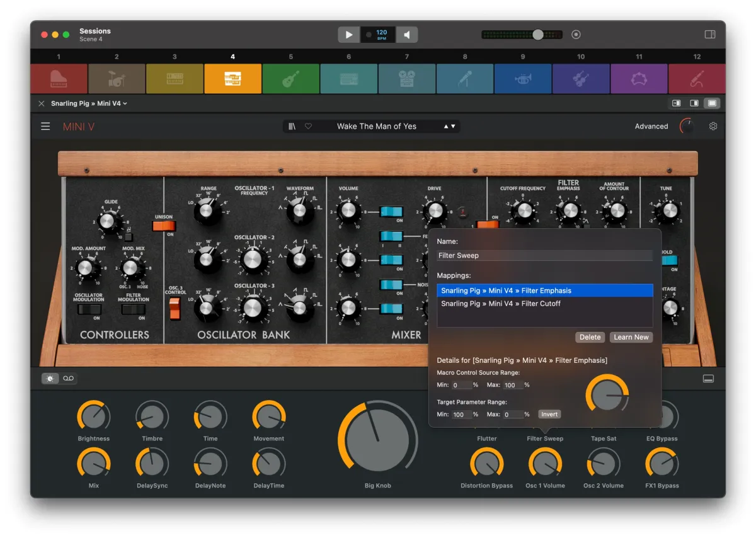Toggle the Oscillator 2 mixer On switch

tap(391, 260)
